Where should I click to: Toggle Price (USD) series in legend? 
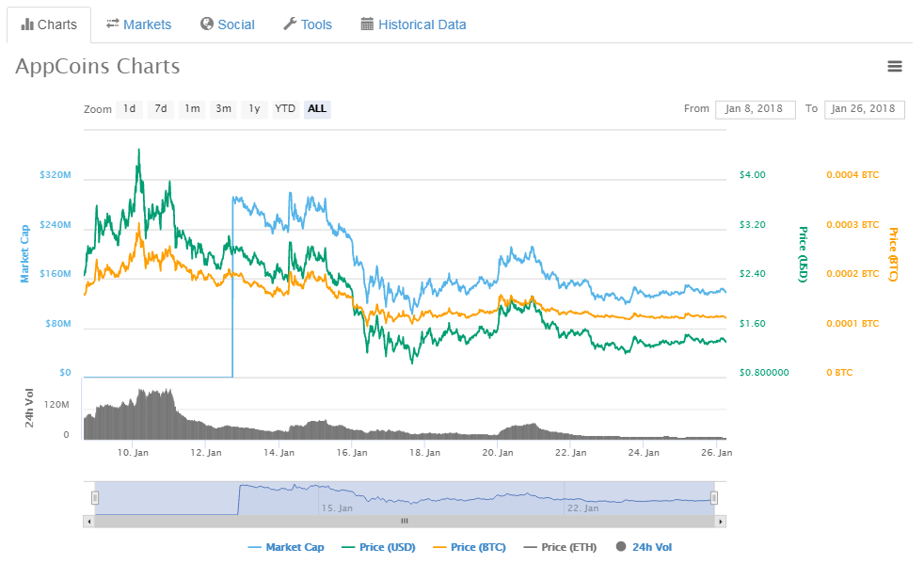tap(378, 547)
